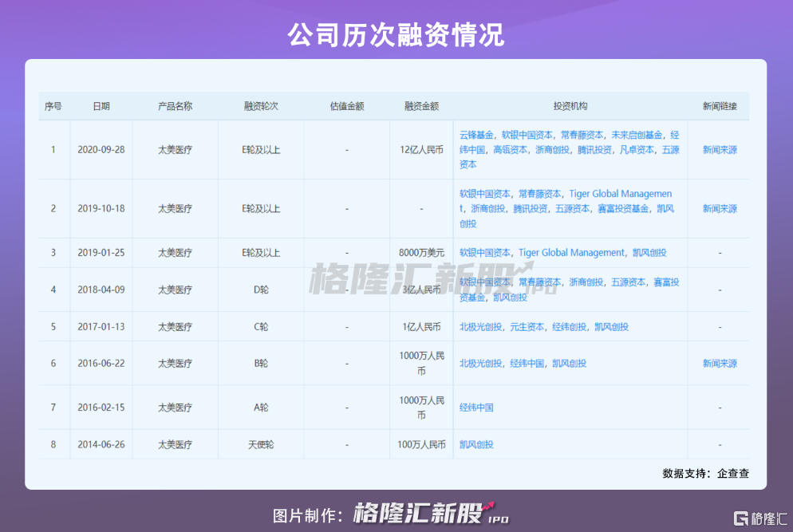Click 腾讯投资 in the 2020-09-28 row

[x=594, y=150]
